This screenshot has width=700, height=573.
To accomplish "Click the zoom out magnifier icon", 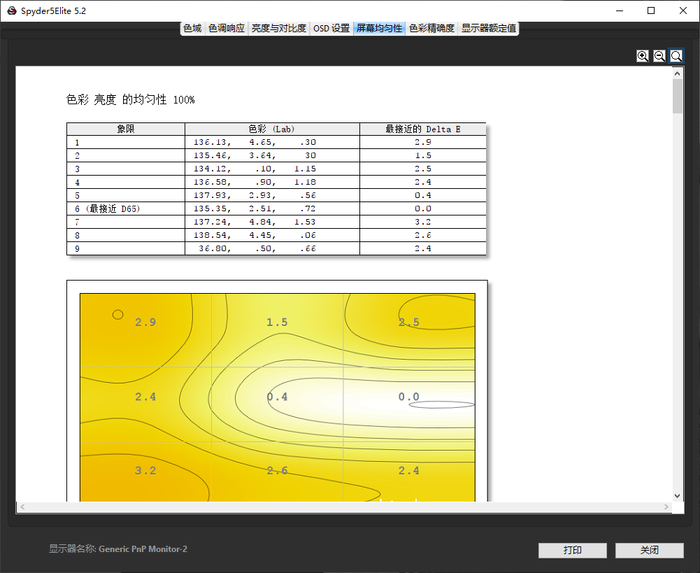I will pyautogui.click(x=660, y=56).
